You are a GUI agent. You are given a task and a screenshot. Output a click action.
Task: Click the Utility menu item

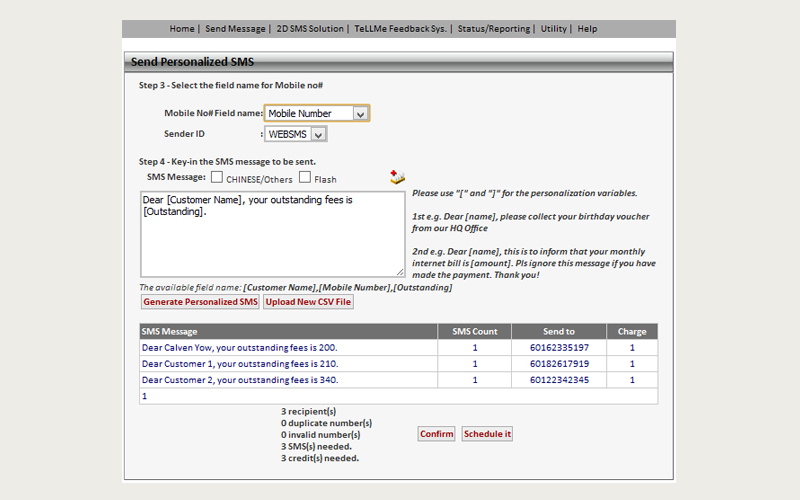pyautogui.click(x=553, y=29)
